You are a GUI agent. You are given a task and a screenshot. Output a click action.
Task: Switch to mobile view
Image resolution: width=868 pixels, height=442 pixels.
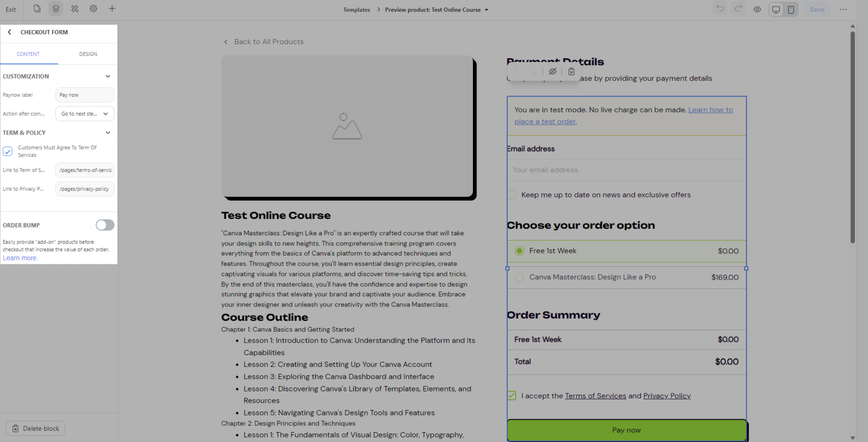[791, 9]
